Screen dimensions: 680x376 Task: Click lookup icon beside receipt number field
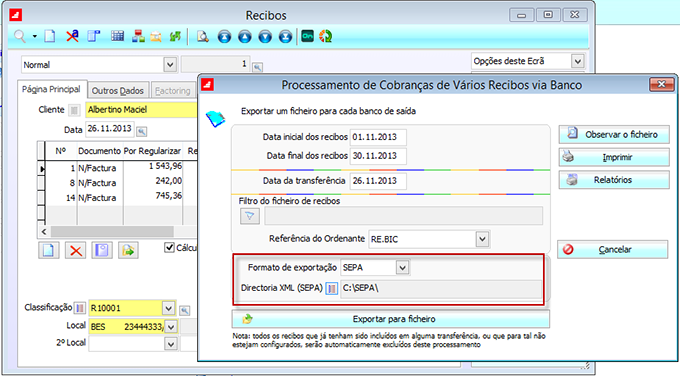(258, 67)
